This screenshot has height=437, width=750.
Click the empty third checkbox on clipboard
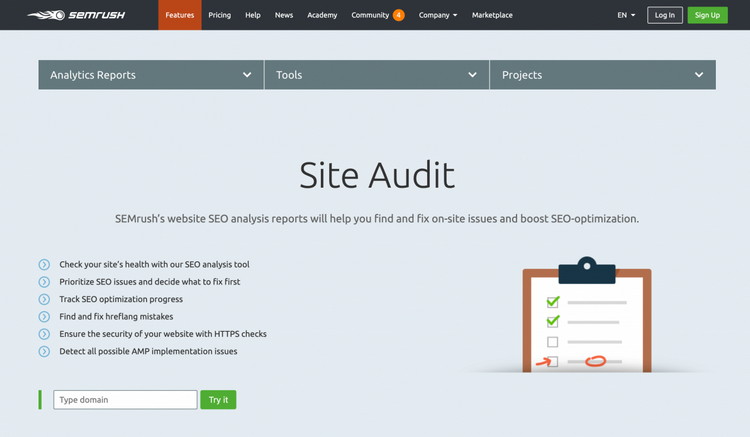tap(551, 342)
